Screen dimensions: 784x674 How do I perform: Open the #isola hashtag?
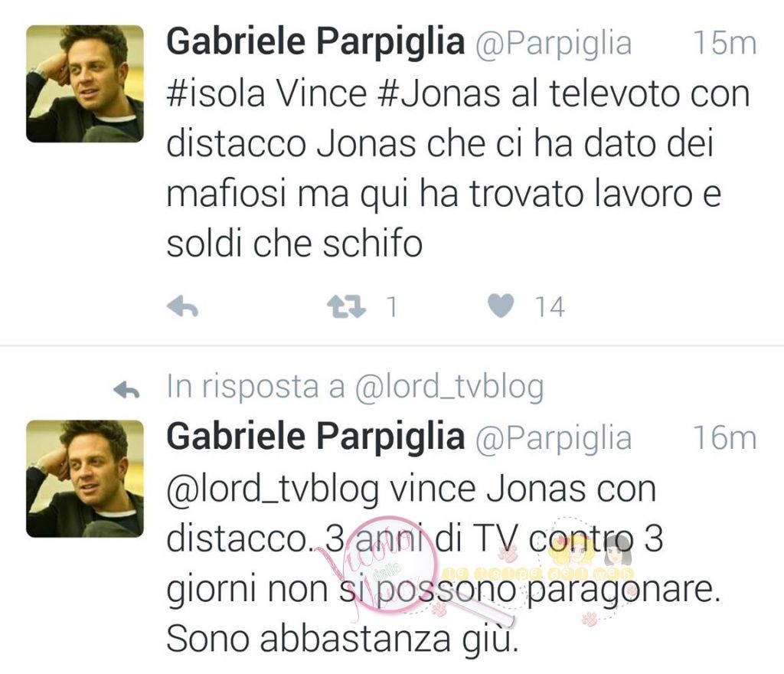coord(215,93)
